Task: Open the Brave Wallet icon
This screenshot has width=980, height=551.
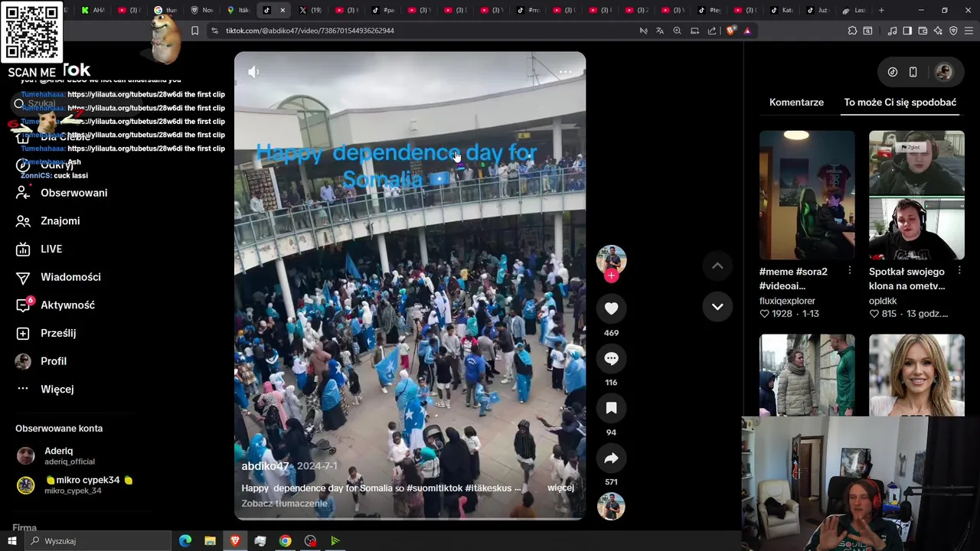Action: [x=923, y=31]
